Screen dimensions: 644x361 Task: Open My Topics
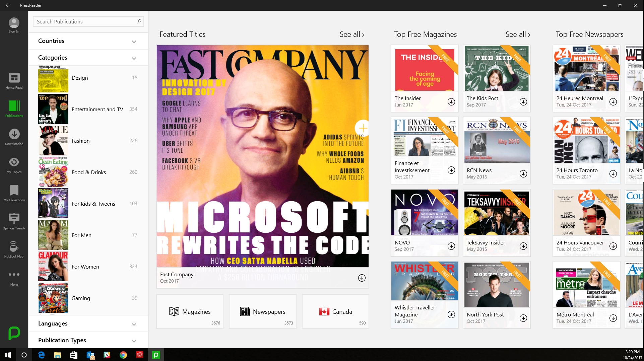tap(14, 164)
